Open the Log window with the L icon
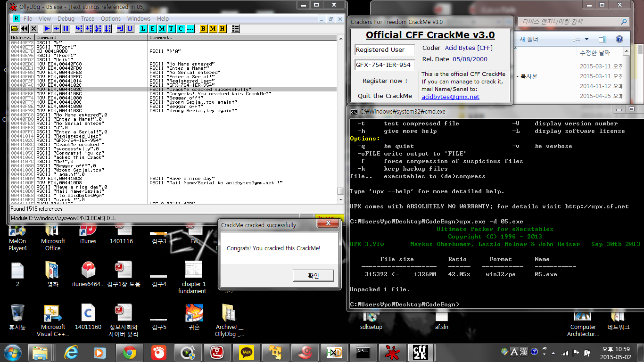This screenshot has height=362, width=644. (x=143, y=29)
